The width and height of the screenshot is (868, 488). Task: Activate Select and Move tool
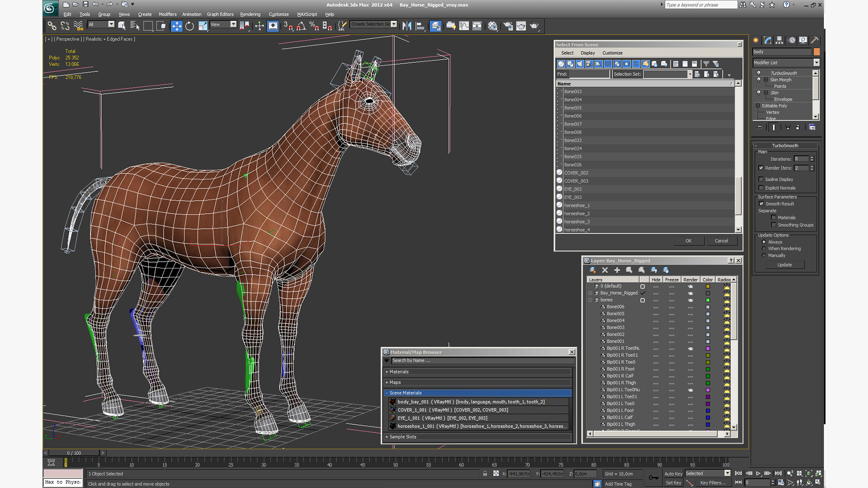coord(176,26)
